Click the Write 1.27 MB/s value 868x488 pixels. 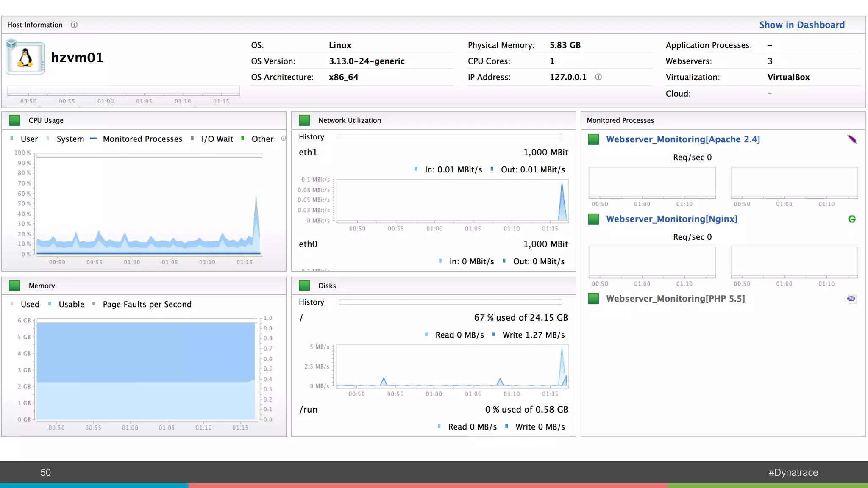click(534, 335)
